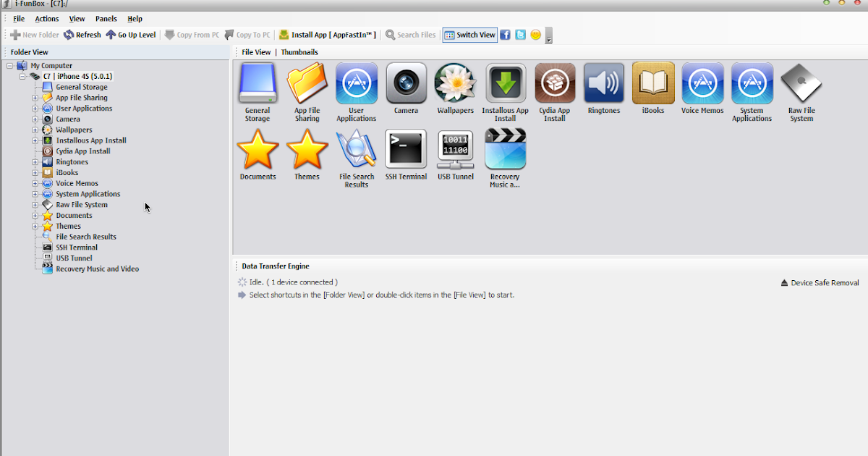Collapse the My Computer tree node
This screenshot has height=456, width=868.
[9, 66]
